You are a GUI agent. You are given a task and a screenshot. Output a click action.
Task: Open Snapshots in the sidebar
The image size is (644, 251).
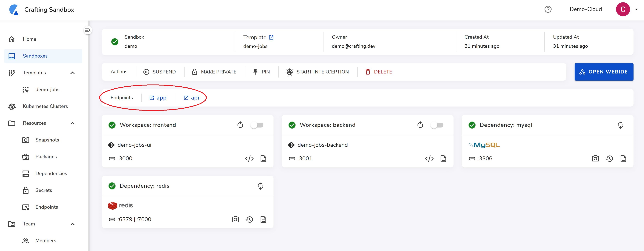tap(47, 140)
